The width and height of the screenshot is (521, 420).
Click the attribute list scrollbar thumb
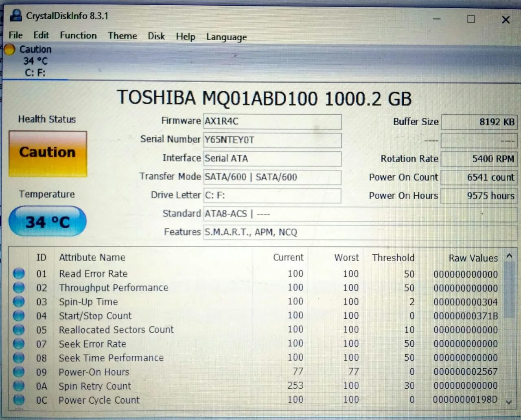point(509,290)
